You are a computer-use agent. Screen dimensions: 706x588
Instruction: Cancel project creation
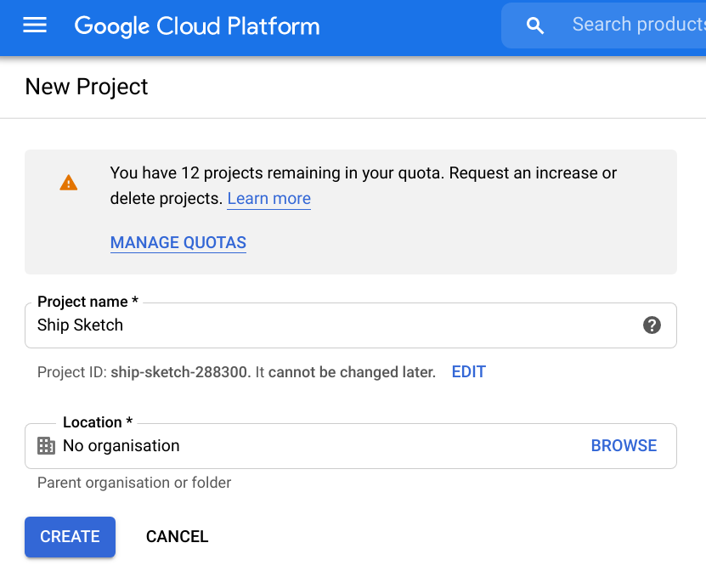(x=178, y=537)
